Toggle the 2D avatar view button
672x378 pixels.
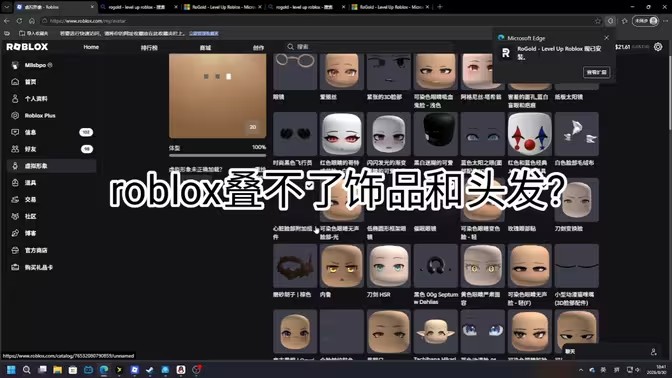coord(253,127)
